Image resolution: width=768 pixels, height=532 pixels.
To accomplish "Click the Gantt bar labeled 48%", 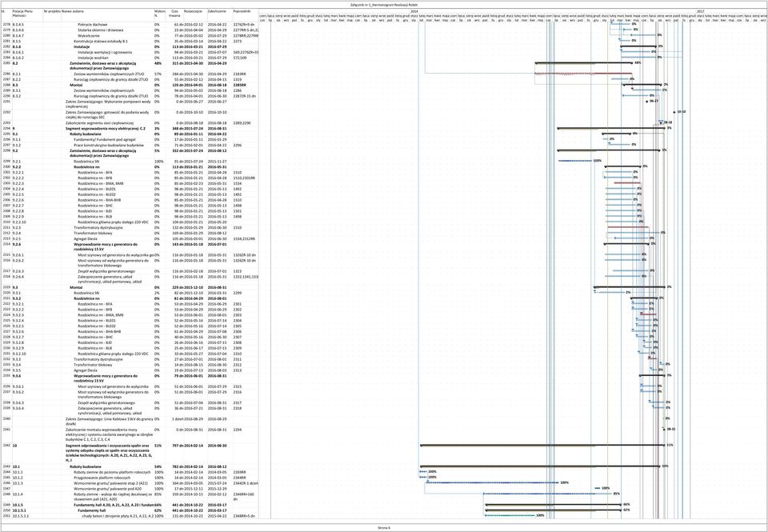I will point(584,62).
